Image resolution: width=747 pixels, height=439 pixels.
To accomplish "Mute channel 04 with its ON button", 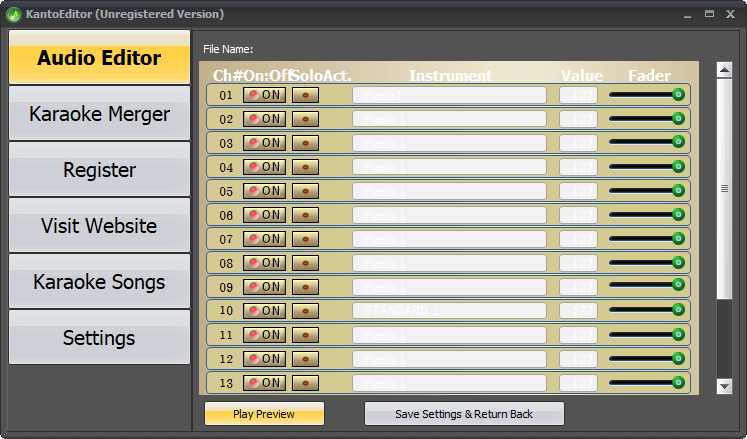I will click(264, 167).
